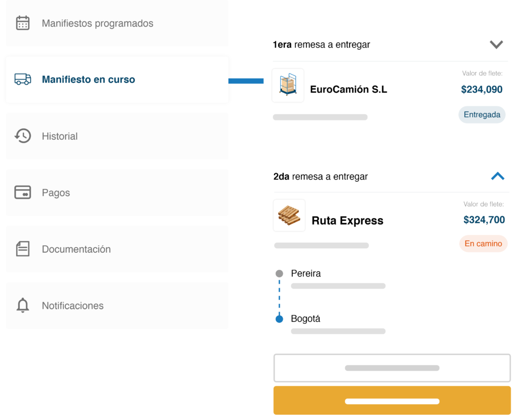This screenshot has height=420, width=519.
Task: Expand the 1era remesa a entregar card
Action: (496, 45)
